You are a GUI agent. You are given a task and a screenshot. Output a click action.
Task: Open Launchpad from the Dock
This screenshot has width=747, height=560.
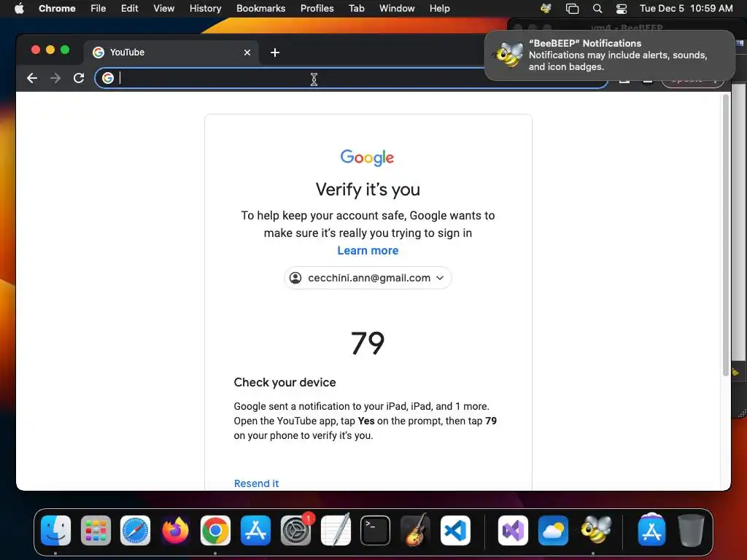[x=96, y=531]
